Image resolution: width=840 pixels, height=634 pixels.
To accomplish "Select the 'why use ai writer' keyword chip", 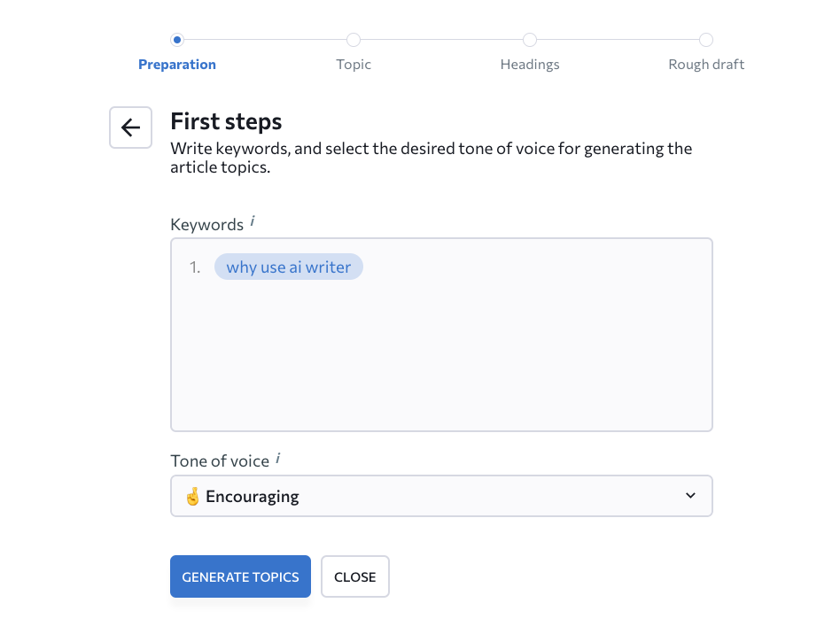I will pos(289,267).
